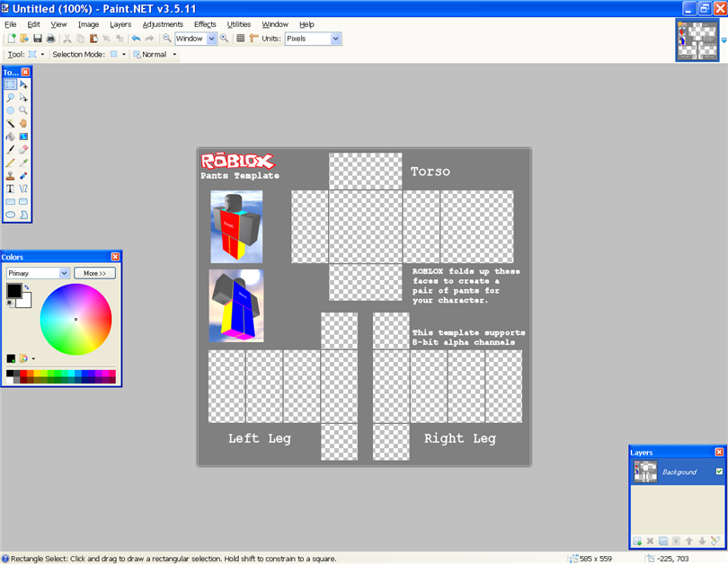Open the File menu
728x564 pixels.
[10, 24]
